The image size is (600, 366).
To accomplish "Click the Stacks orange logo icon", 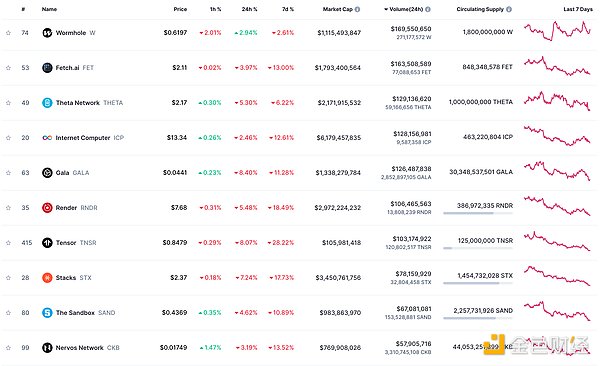I will point(47,278).
